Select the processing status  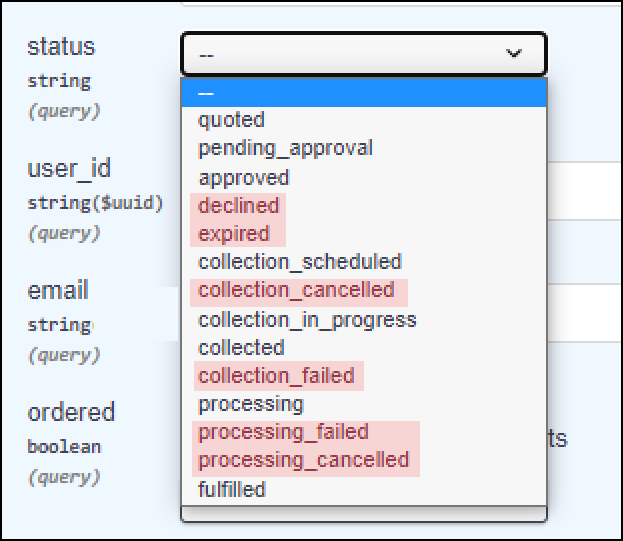tap(364, 404)
